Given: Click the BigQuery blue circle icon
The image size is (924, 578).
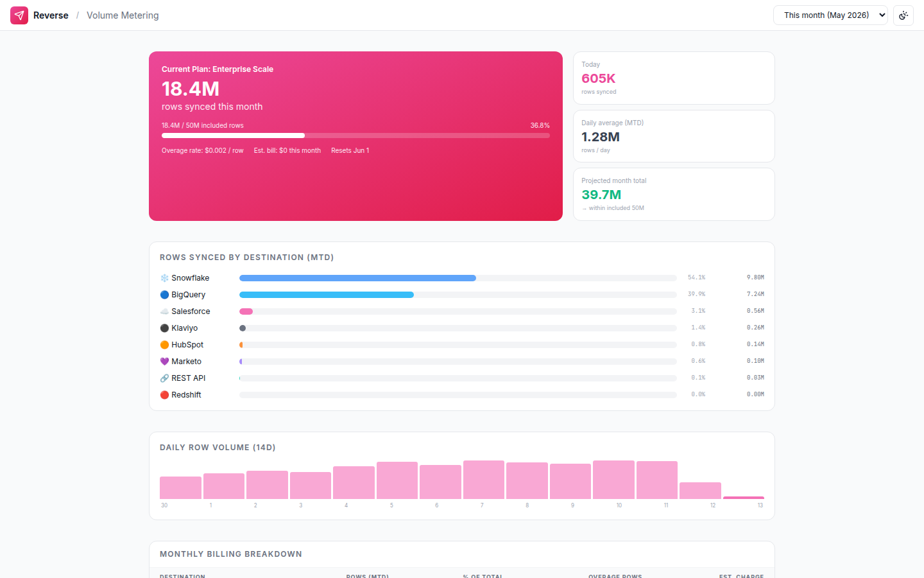Looking at the screenshot, I should tap(164, 295).
